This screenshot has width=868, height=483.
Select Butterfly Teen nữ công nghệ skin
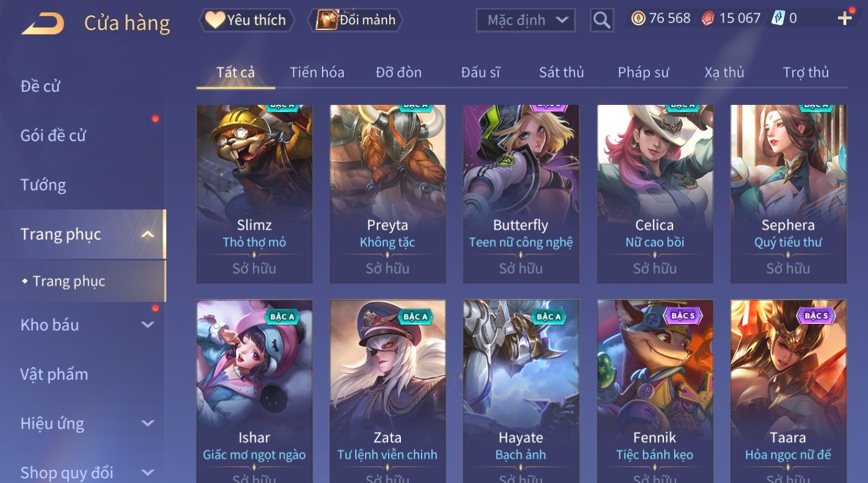pos(521,194)
